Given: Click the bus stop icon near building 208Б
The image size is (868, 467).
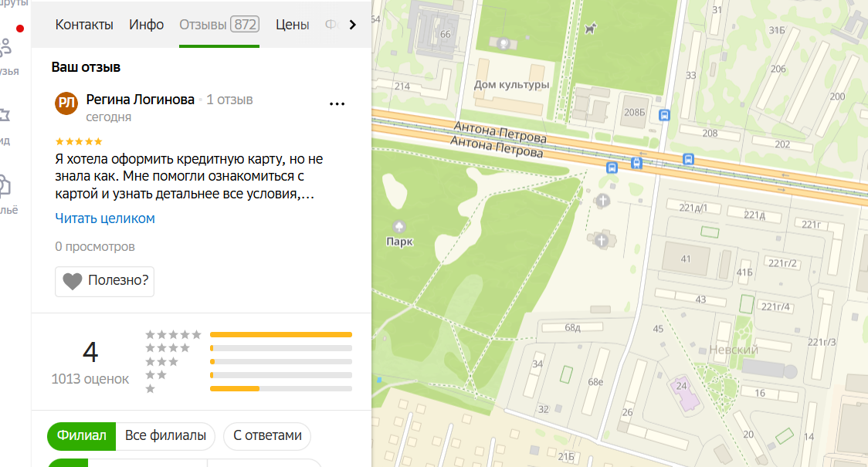Looking at the screenshot, I should [x=664, y=115].
